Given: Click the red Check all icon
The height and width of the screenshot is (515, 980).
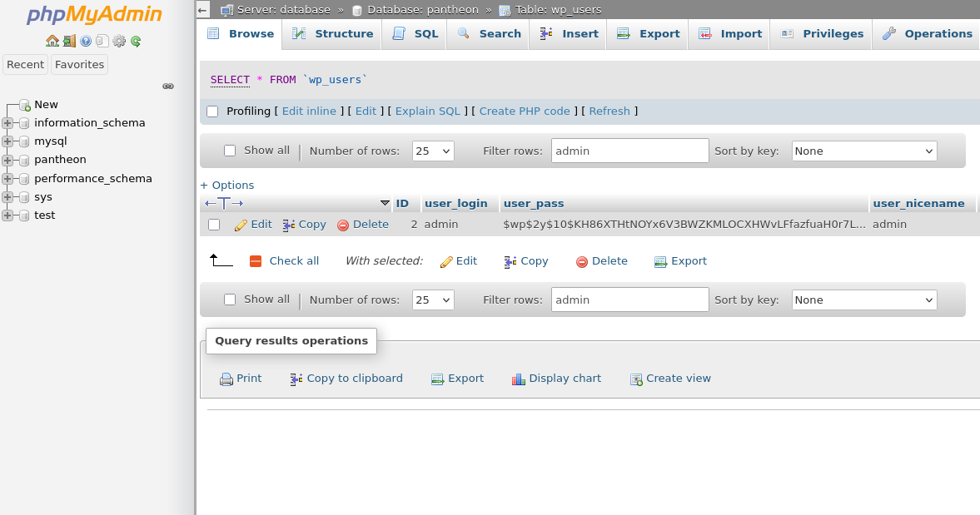Looking at the screenshot, I should tap(256, 261).
